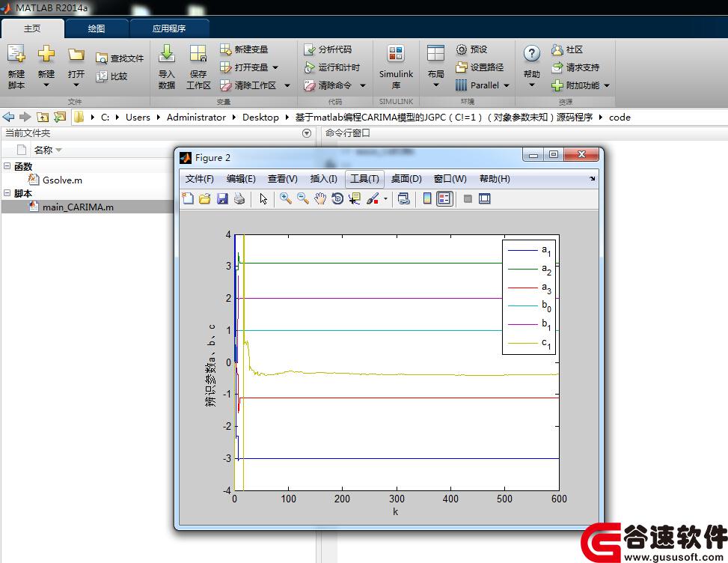Switch to the 绘图 (Plots) tab
Viewport: 728px width, 563px height.
[97, 28]
